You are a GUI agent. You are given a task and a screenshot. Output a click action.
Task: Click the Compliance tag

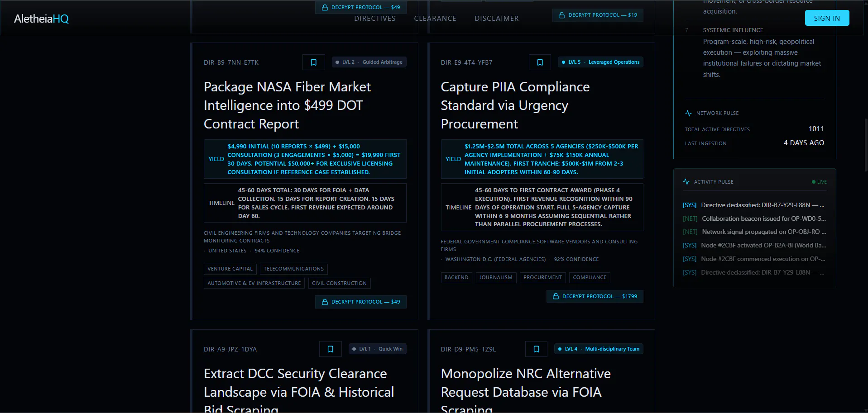pos(590,277)
